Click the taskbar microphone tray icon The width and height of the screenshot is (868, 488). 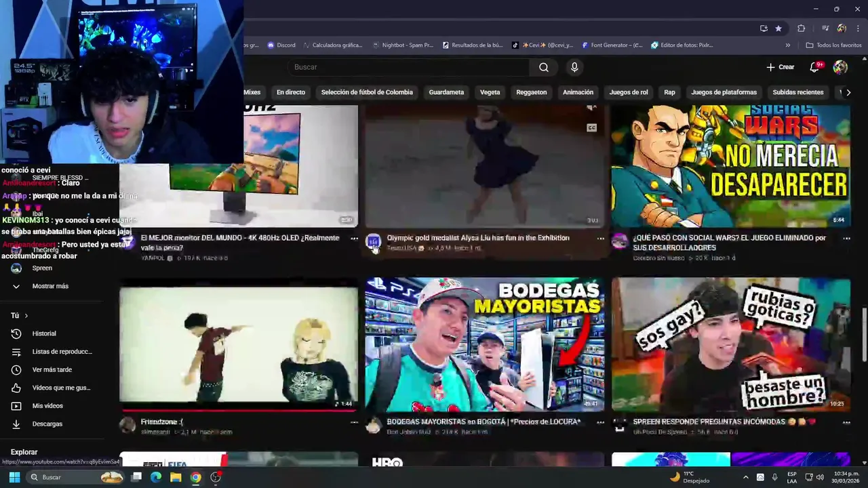tap(774, 477)
